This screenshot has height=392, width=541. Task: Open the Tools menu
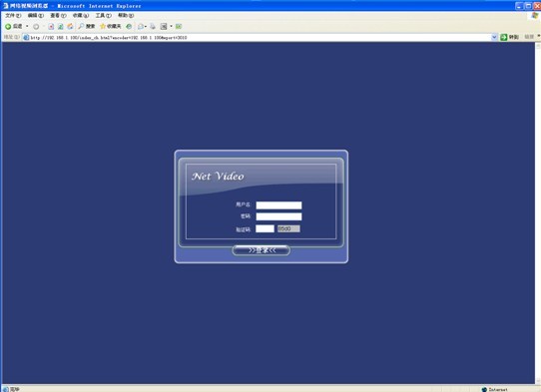(103, 16)
